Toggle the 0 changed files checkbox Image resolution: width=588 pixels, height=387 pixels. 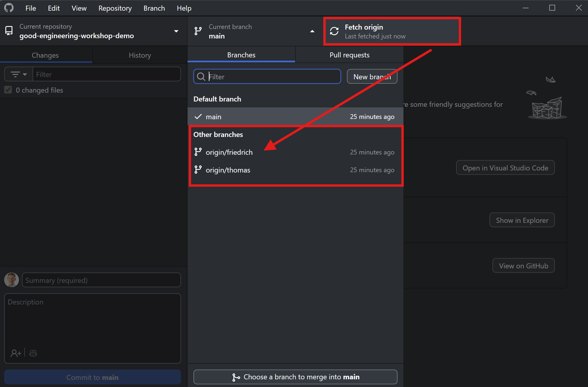[x=8, y=90]
